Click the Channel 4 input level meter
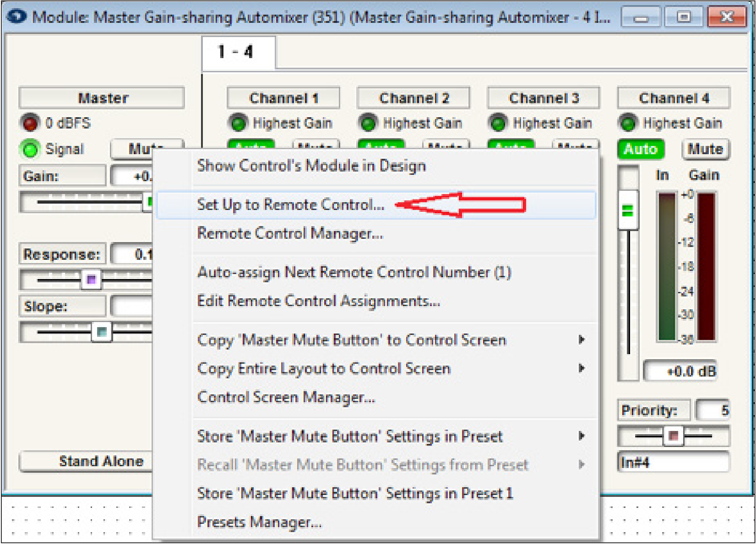The image size is (756, 544). (x=666, y=265)
